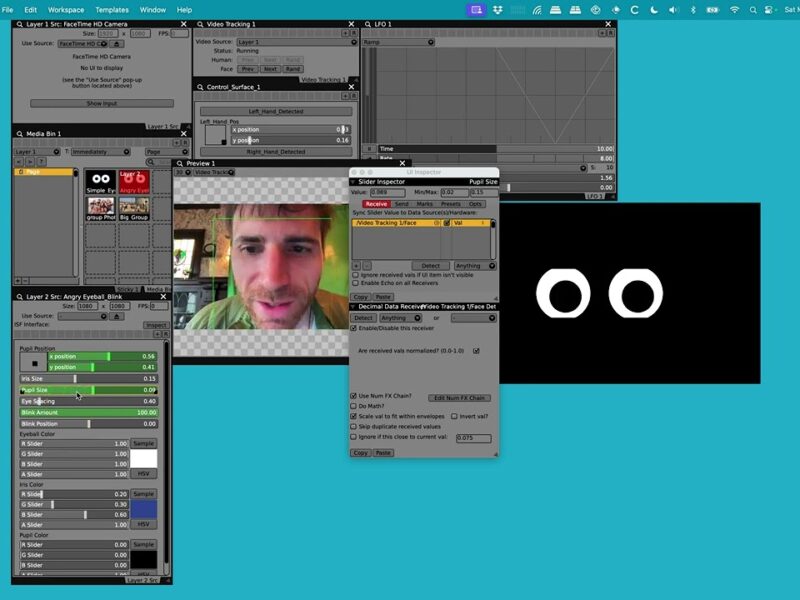800x600 pixels.
Task: Click the eject icon beside FaceTime source
Action: coord(118,44)
